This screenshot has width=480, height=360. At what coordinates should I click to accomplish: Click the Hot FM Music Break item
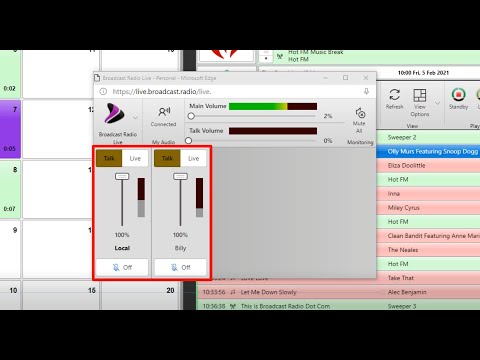pyautogui.click(x=315, y=52)
